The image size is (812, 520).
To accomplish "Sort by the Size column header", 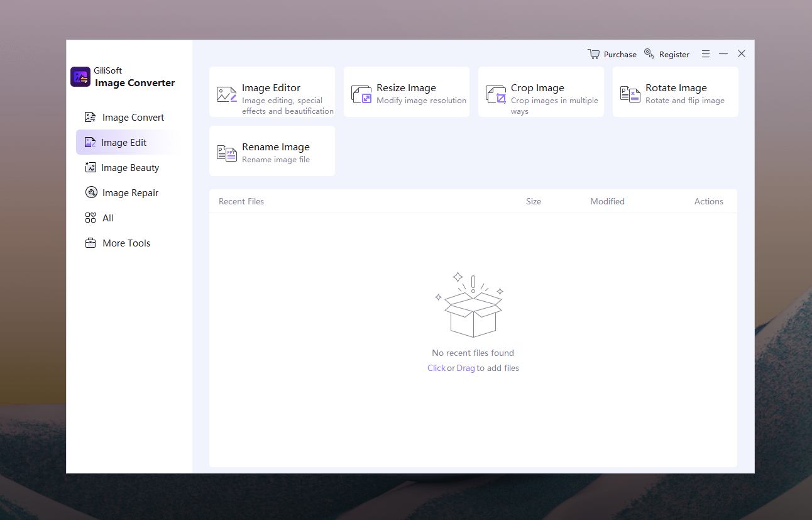I will point(533,201).
